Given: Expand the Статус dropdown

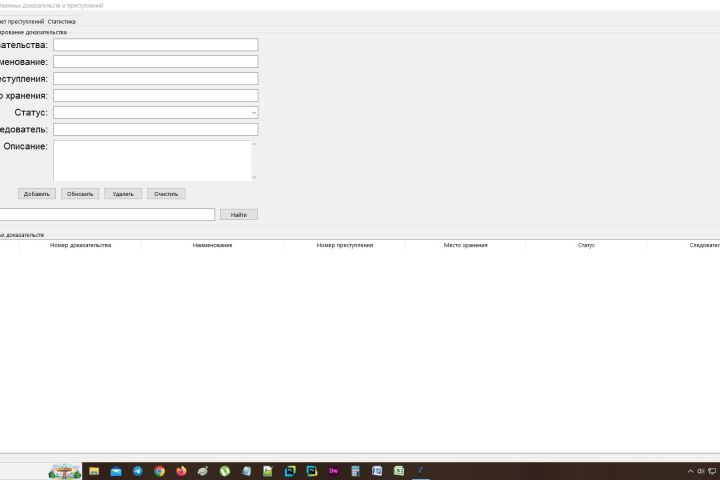Looking at the screenshot, I should (x=253, y=113).
